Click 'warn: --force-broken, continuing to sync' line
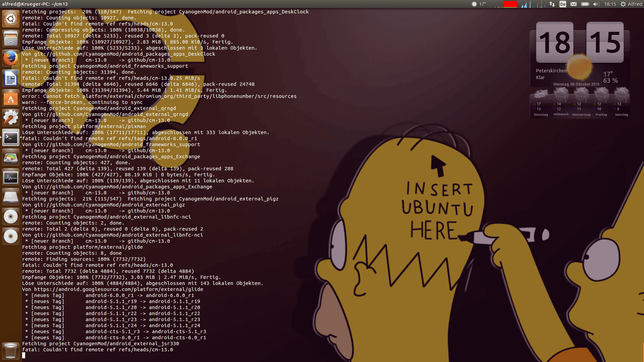The height and width of the screenshot is (362, 644). click(x=83, y=102)
